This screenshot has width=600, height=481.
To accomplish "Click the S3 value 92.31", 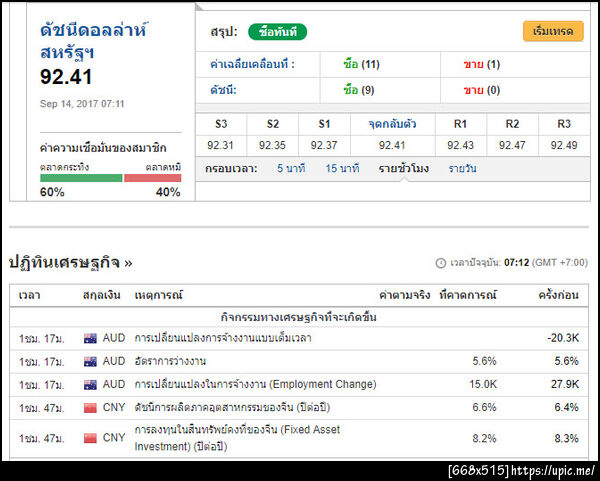I will [x=220, y=145].
